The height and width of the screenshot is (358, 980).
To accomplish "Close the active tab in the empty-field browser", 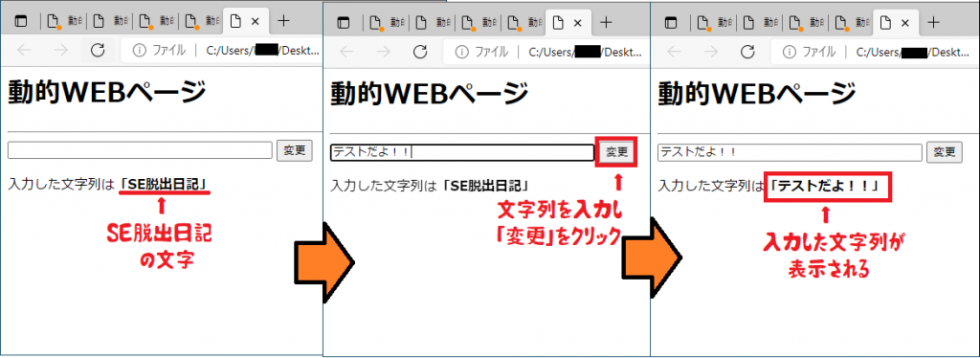I will (x=255, y=21).
